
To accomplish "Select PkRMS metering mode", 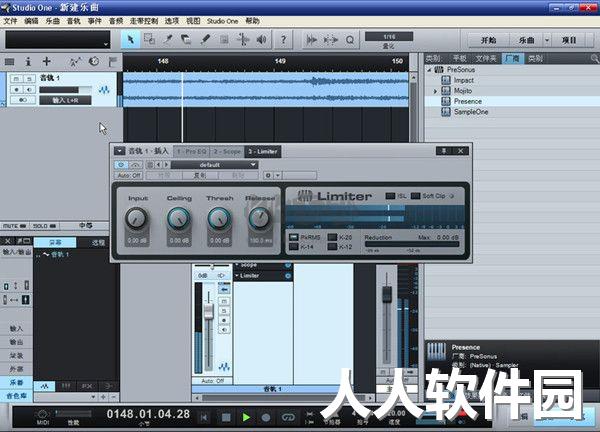I will pyautogui.click(x=293, y=237).
